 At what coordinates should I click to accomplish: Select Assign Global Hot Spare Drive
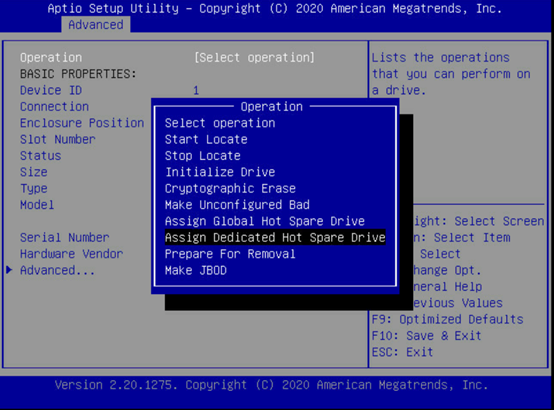click(265, 221)
